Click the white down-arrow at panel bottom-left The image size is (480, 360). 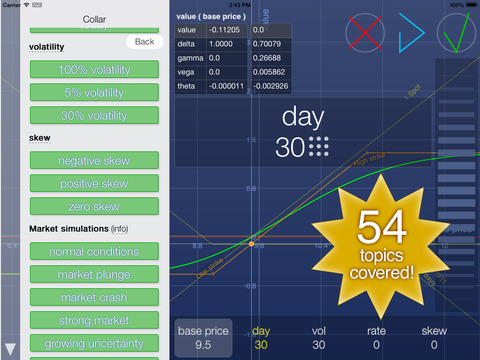(x=10, y=349)
